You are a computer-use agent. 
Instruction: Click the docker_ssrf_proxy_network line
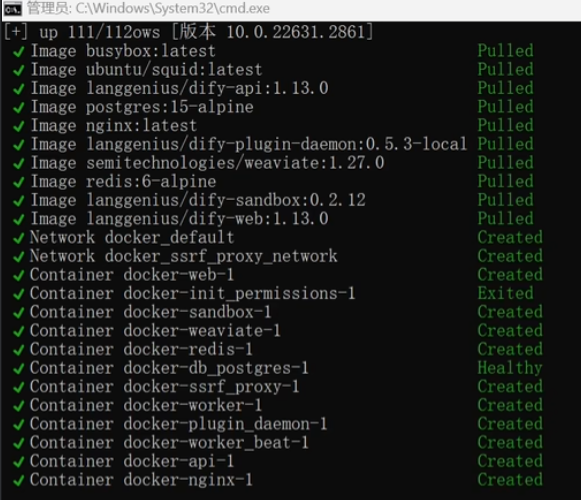point(183,256)
